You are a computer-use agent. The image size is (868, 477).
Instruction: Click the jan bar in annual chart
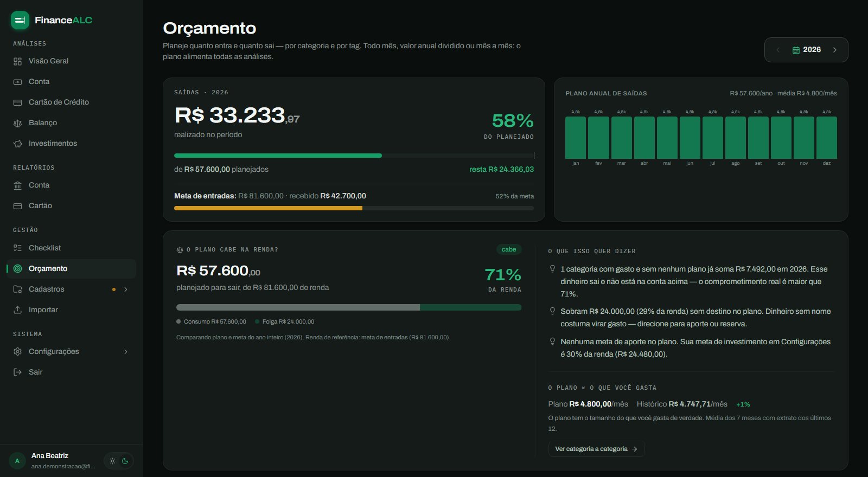[576, 138]
